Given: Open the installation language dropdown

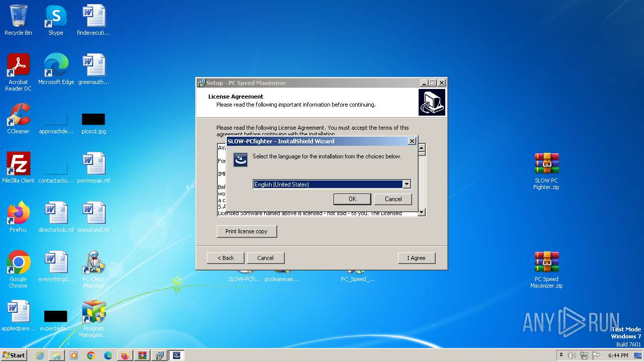Looking at the screenshot, I should 407,185.
